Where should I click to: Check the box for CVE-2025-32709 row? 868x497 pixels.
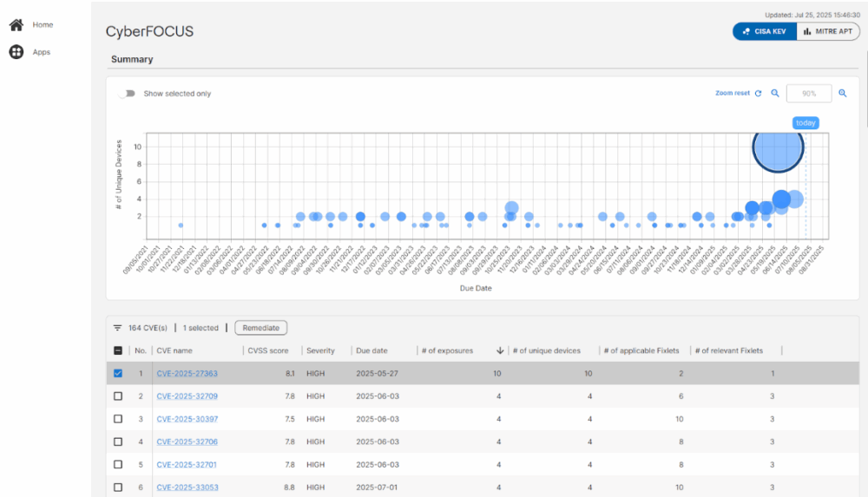coord(118,396)
